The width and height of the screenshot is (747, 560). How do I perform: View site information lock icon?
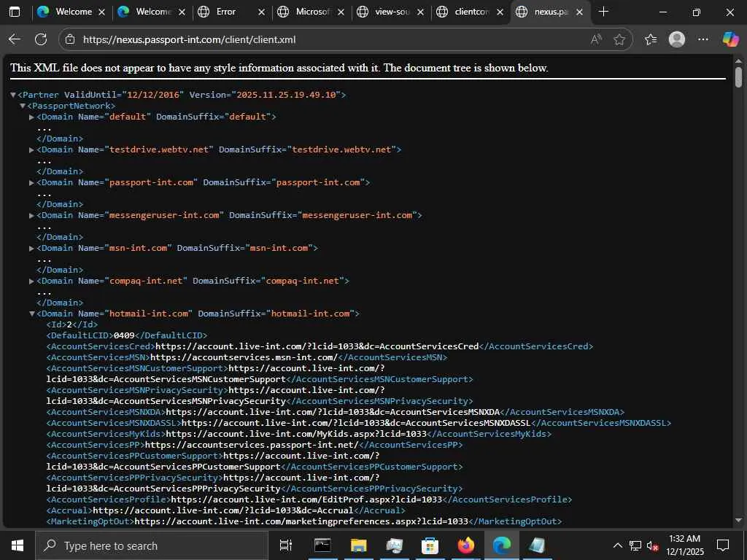(70, 39)
